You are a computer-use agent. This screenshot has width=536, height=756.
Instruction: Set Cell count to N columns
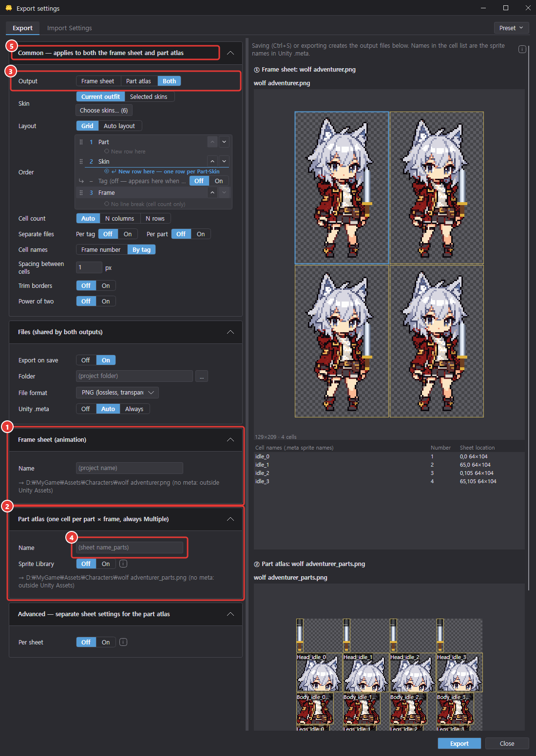click(119, 218)
